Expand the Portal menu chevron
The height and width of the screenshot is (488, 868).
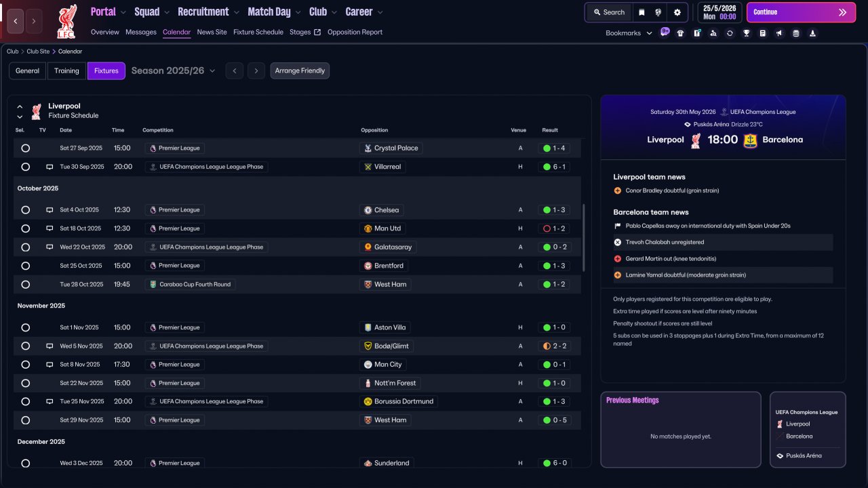[x=123, y=12]
